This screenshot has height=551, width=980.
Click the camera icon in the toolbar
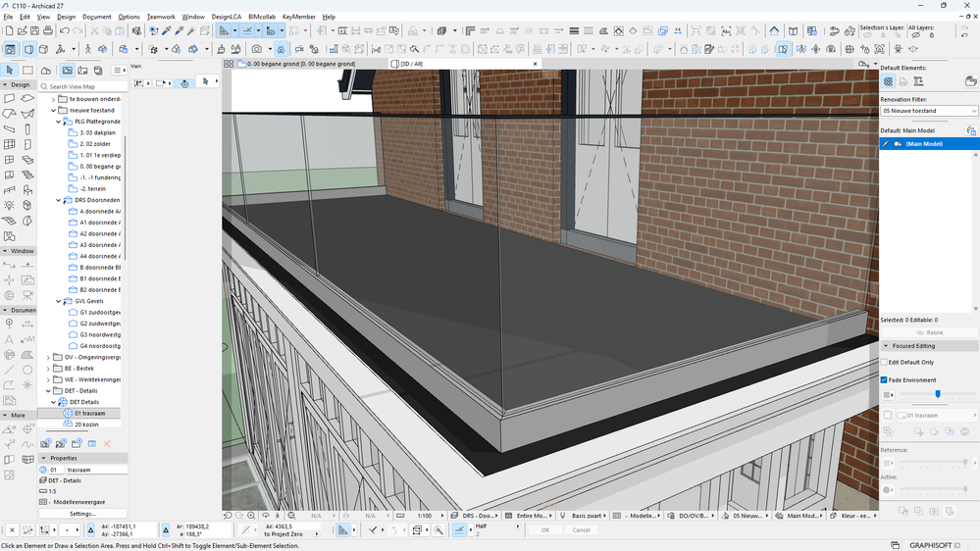click(x=257, y=49)
